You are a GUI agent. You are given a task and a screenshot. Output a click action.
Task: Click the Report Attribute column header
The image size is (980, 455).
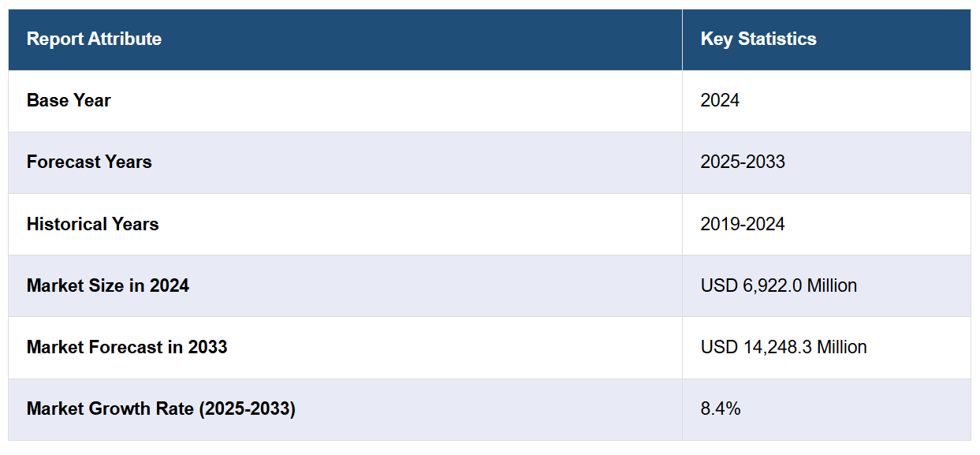click(94, 39)
